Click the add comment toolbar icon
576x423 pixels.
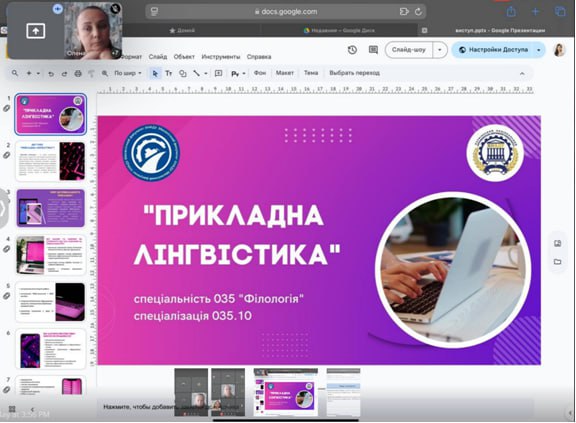coord(219,73)
